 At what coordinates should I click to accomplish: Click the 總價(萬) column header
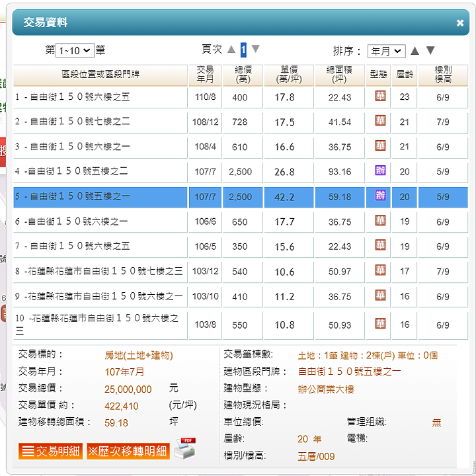(243, 75)
